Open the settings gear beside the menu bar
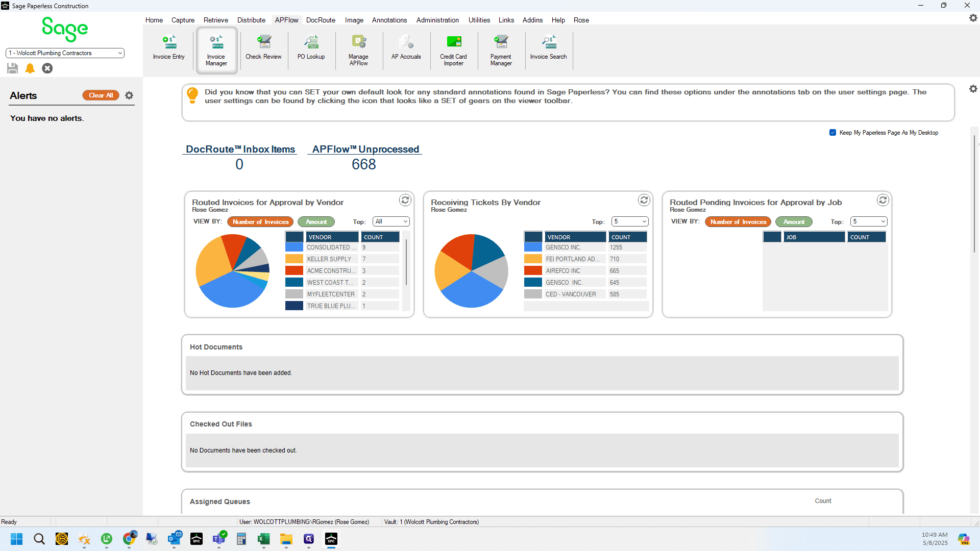The image size is (980, 551). (x=973, y=18)
